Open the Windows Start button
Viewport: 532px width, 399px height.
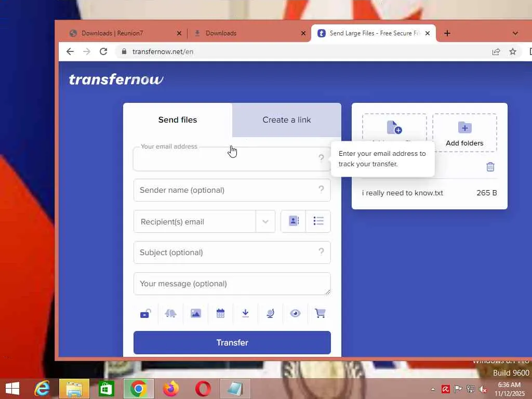12,389
